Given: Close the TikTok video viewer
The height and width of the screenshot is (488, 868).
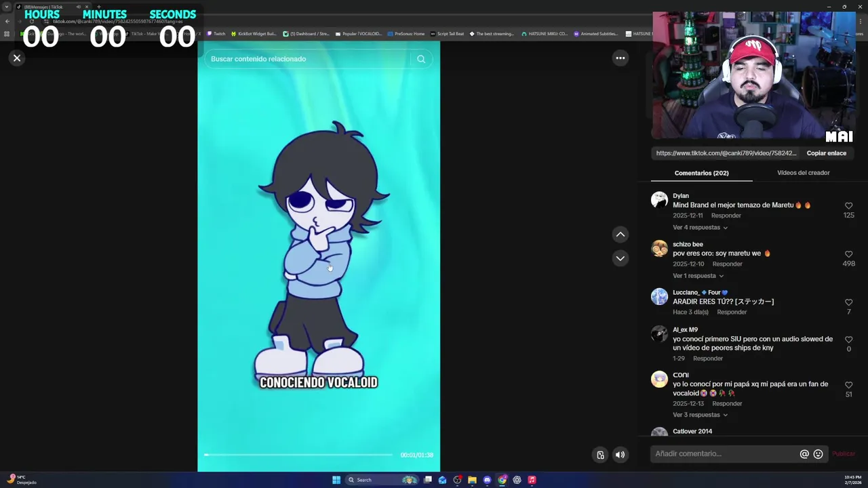Looking at the screenshot, I should point(17,58).
